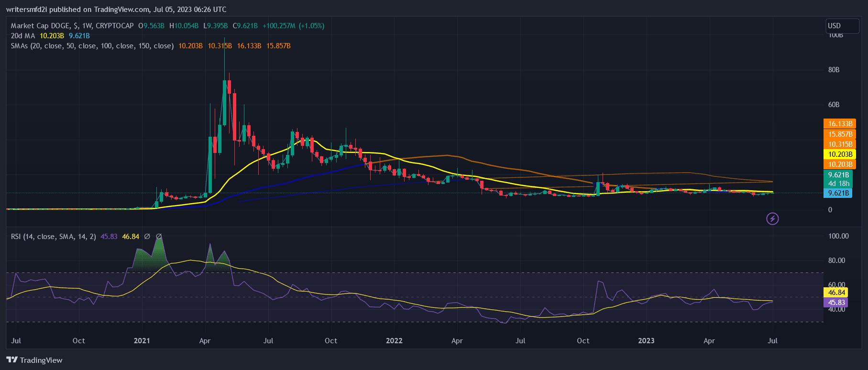Viewport: 868px width, 370px height.
Task: Select the blue 9.621B axis label
Action: pos(839,193)
